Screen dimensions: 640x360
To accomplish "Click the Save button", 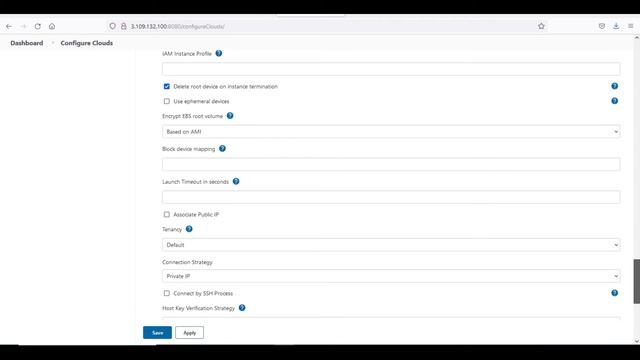I will 157,333.
